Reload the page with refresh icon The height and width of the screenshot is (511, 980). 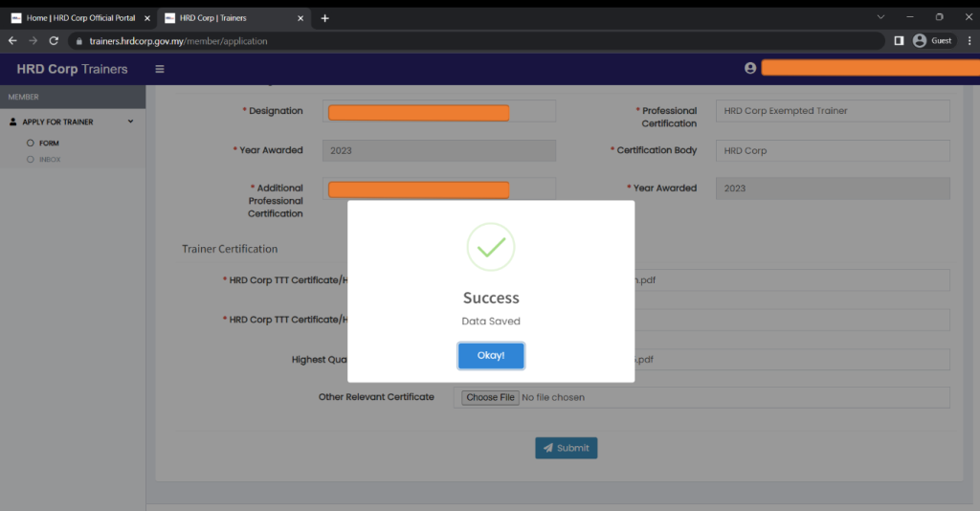pos(54,41)
